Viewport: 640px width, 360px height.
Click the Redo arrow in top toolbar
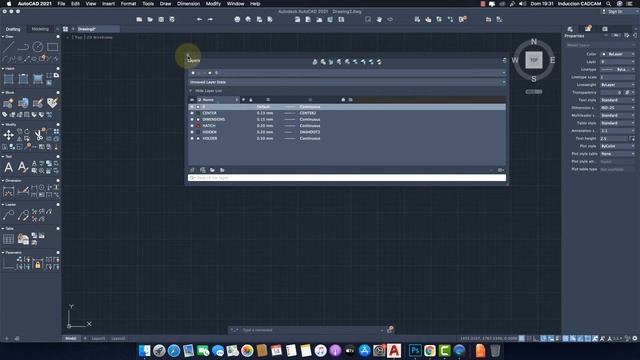tap(210, 19)
